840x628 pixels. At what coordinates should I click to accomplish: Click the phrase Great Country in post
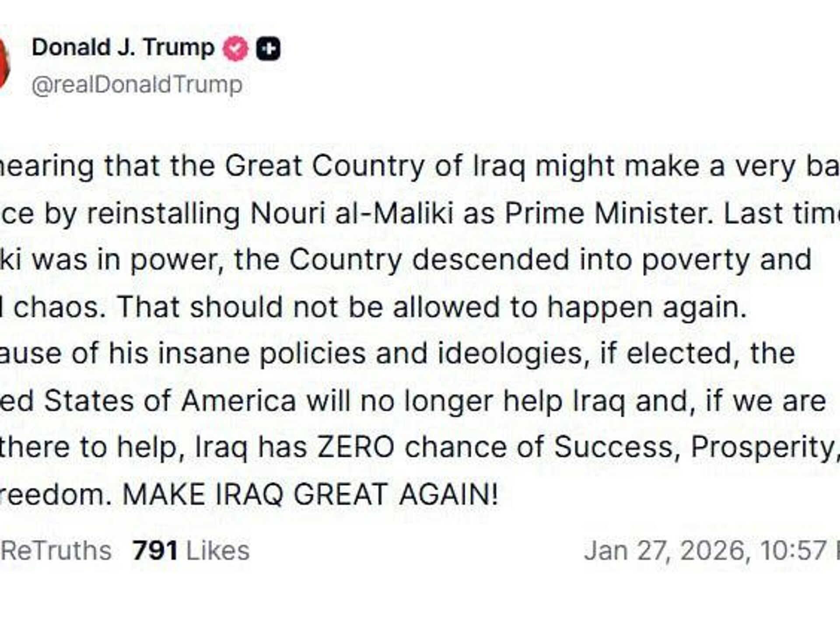(325, 166)
